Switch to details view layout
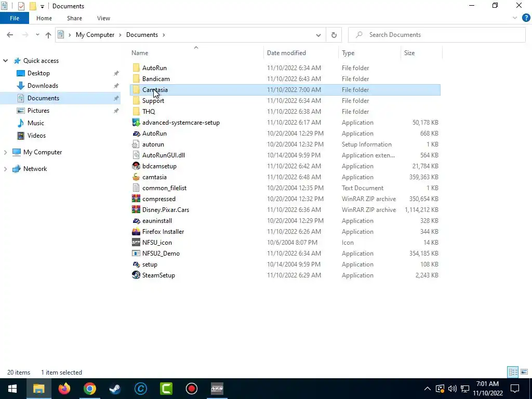The image size is (532, 399). click(513, 372)
